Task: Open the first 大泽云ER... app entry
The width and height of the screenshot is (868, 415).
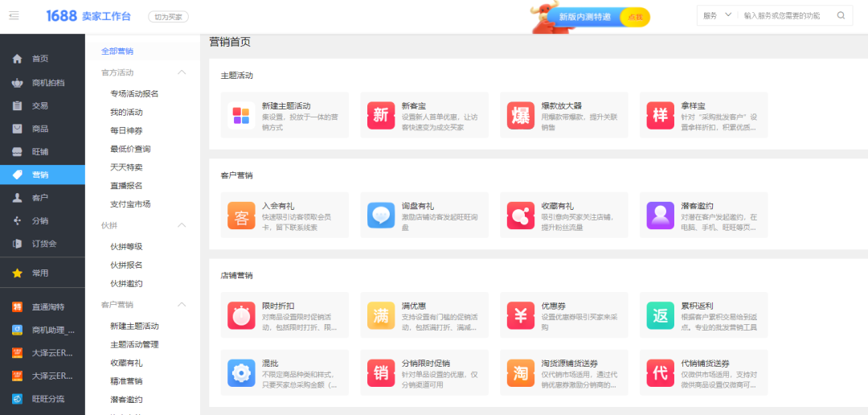Action: coord(42,353)
